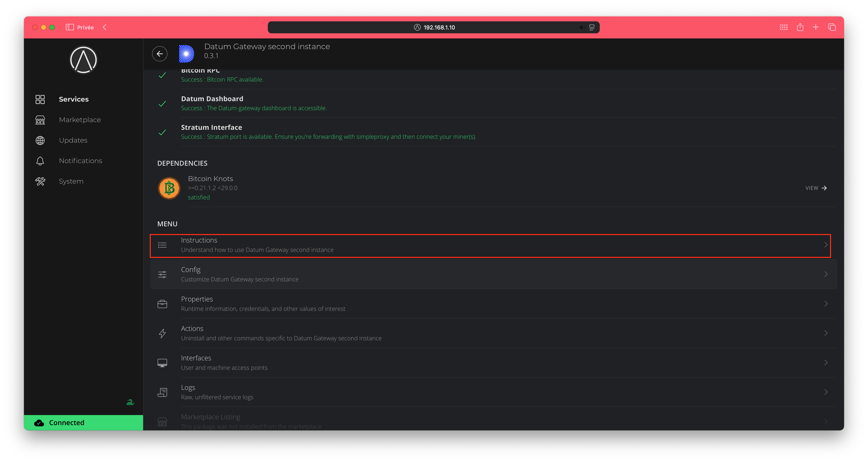
Task: Click the Stratum Interface checkmark icon
Action: coord(162,132)
